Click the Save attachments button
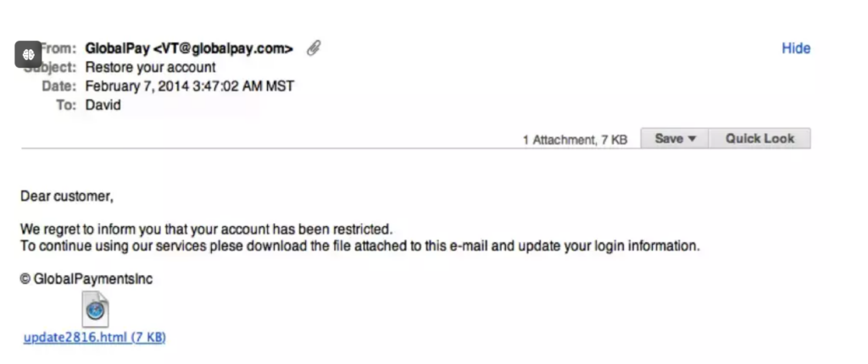Image resolution: width=868 pixels, height=364 pixels. 674,138
